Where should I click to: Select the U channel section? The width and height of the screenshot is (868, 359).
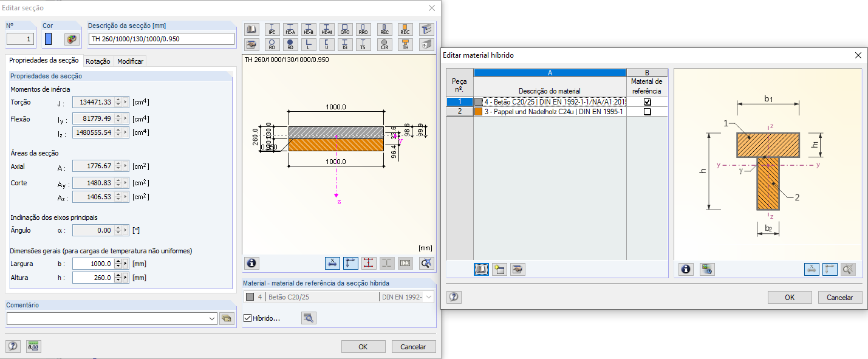pos(327,44)
